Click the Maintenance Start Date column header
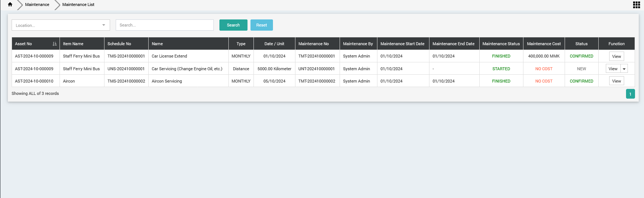 tap(402, 44)
